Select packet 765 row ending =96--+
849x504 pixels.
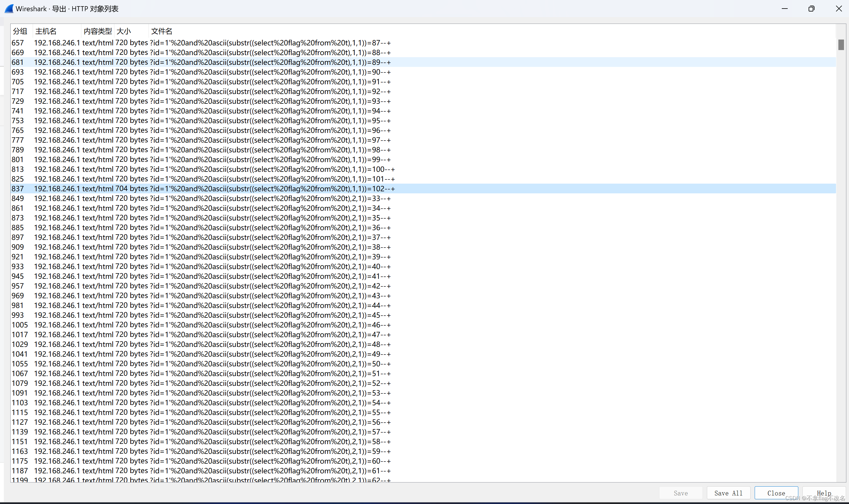[x=423, y=130]
